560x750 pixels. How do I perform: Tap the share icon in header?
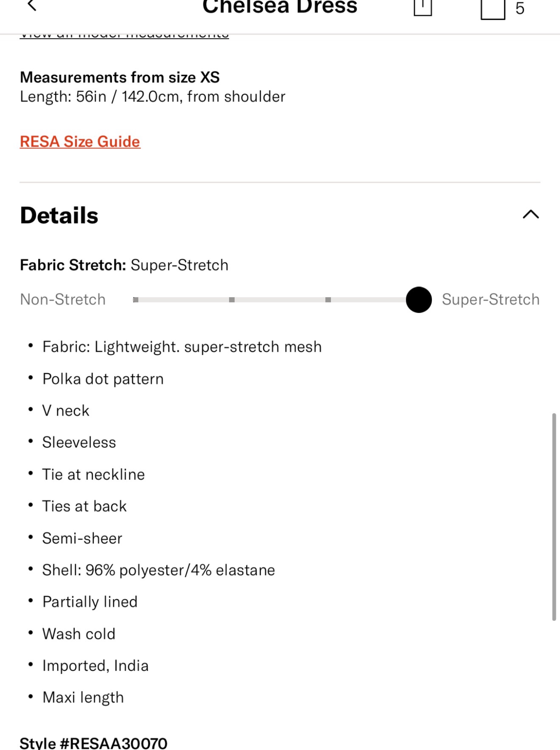(x=422, y=8)
